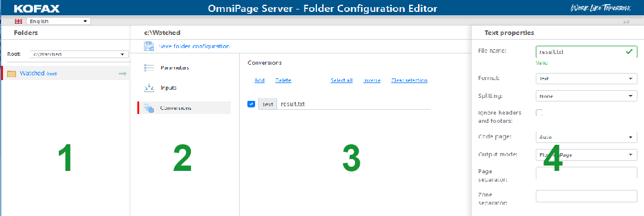Click the Inverse selection link
Image resolution: width=644 pixels, height=216 pixels.
point(372,80)
